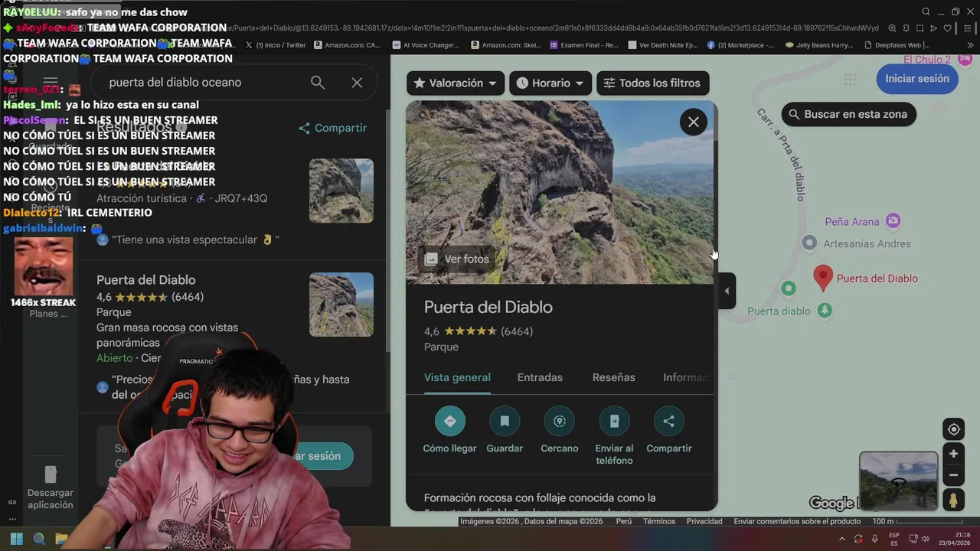
Task: Open Todos los filtros
Action: 652,83
